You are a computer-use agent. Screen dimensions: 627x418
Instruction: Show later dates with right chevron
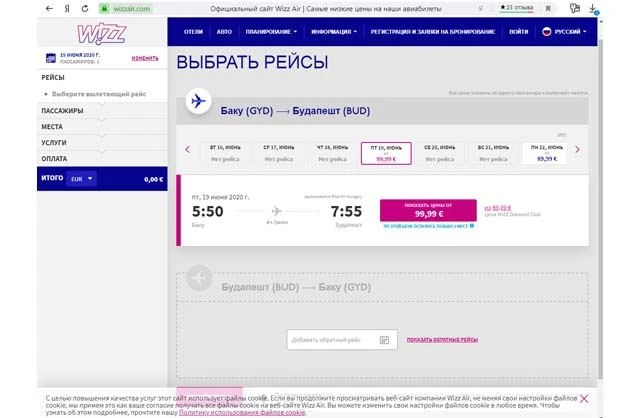pos(577,150)
